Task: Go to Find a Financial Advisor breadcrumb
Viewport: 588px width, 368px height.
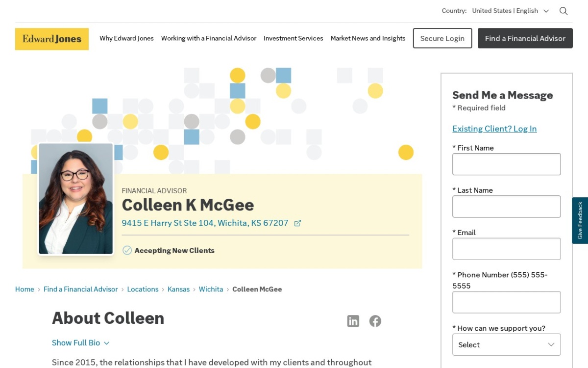Action: click(x=81, y=289)
